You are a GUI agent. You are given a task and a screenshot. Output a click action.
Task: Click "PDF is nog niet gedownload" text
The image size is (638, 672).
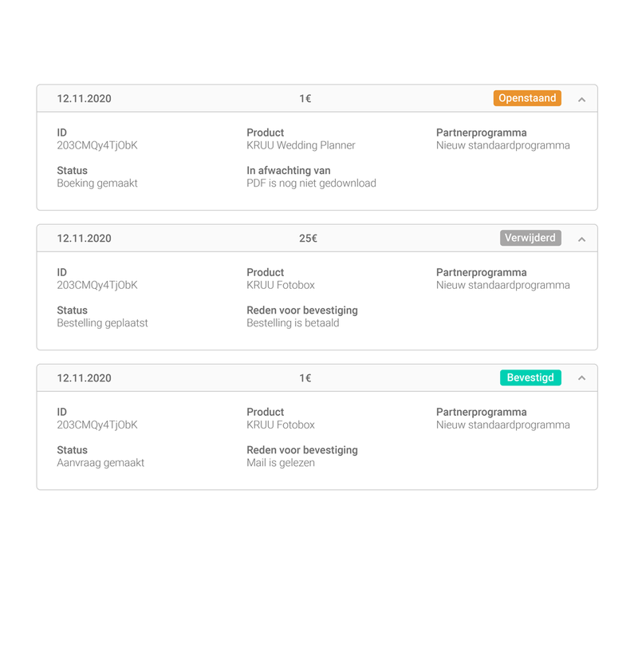click(x=311, y=183)
